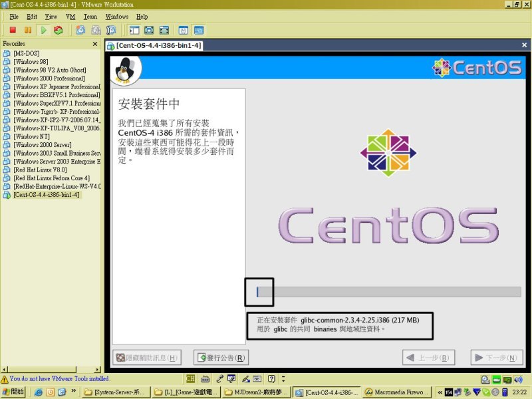Screen dimensions: 532x399
Task: Click the Tux penguin installer logo
Action: [124, 70]
